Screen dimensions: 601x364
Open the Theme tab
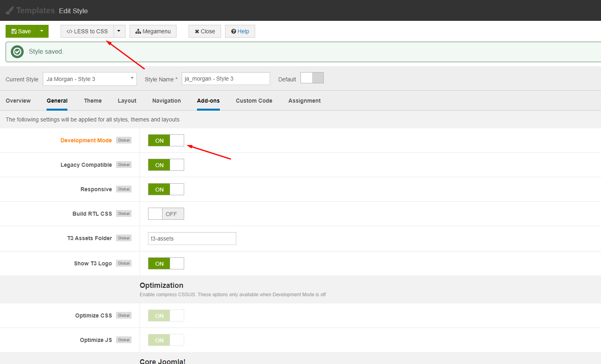click(93, 101)
